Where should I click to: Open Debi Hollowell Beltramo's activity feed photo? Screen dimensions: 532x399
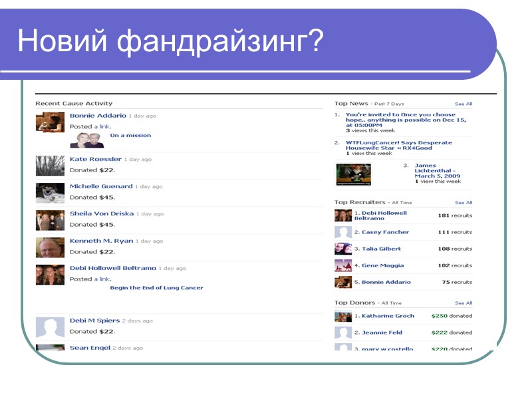(51, 275)
